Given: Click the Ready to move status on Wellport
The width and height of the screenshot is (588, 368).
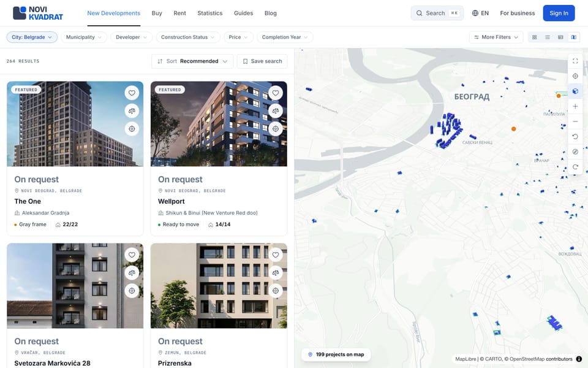Looking at the screenshot, I should [x=178, y=224].
